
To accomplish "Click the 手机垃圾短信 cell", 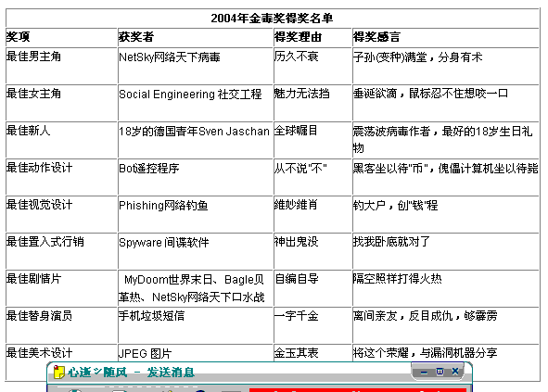I will coord(196,325).
